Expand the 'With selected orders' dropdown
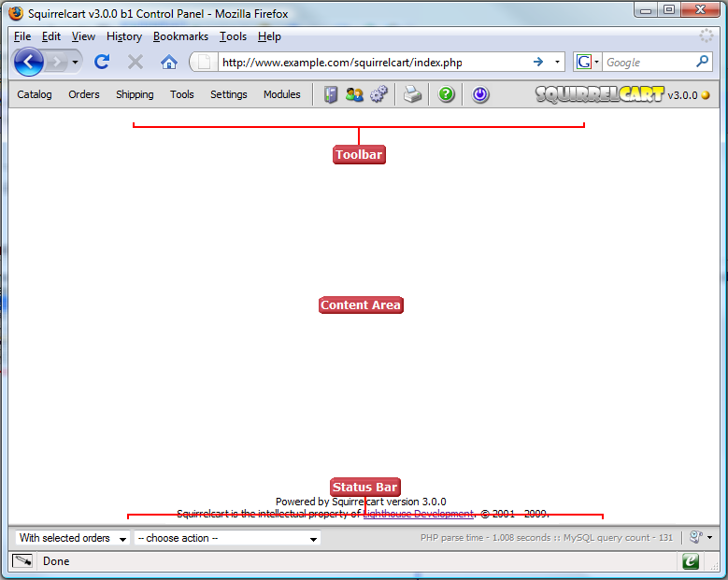Viewport: 728px width, 580px height. 73,538
